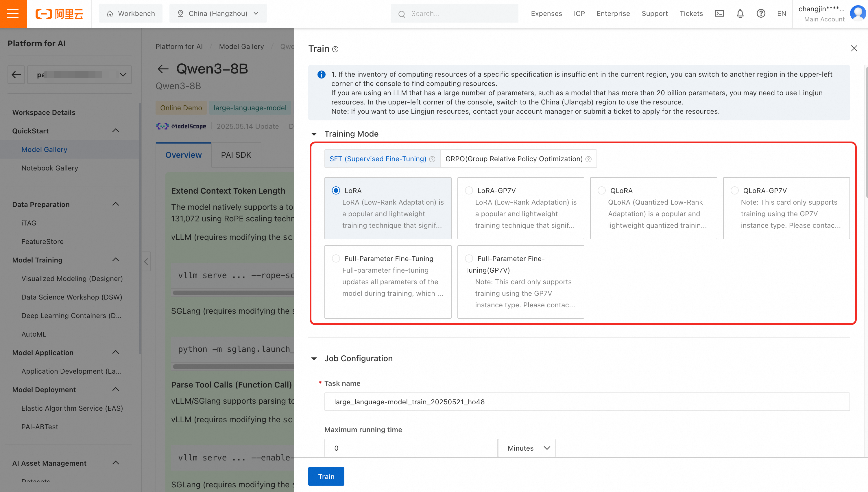Viewport: 868px width, 492px height.
Task: Open FeatureStore in sidebar
Action: pyautogui.click(x=43, y=242)
